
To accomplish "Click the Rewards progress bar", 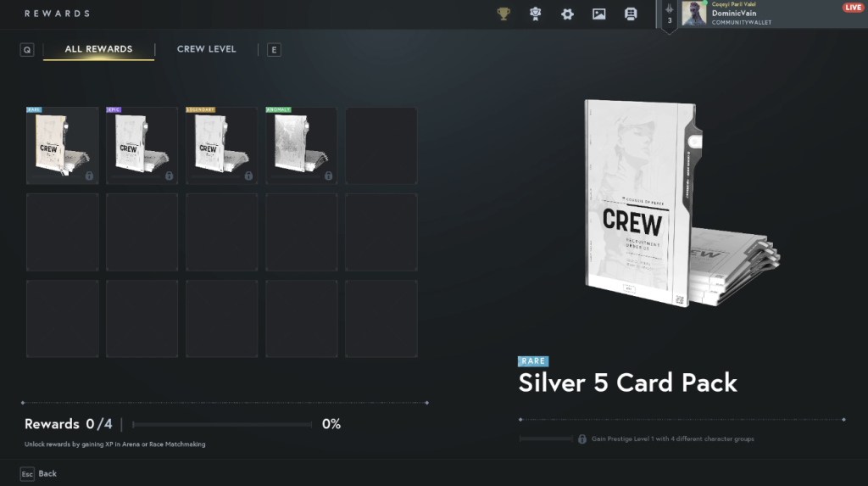I will click(x=222, y=424).
